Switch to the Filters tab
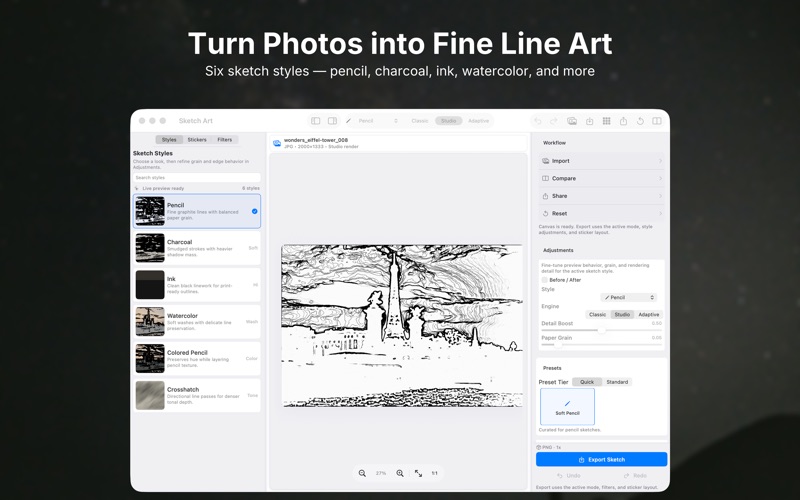 (x=224, y=140)
